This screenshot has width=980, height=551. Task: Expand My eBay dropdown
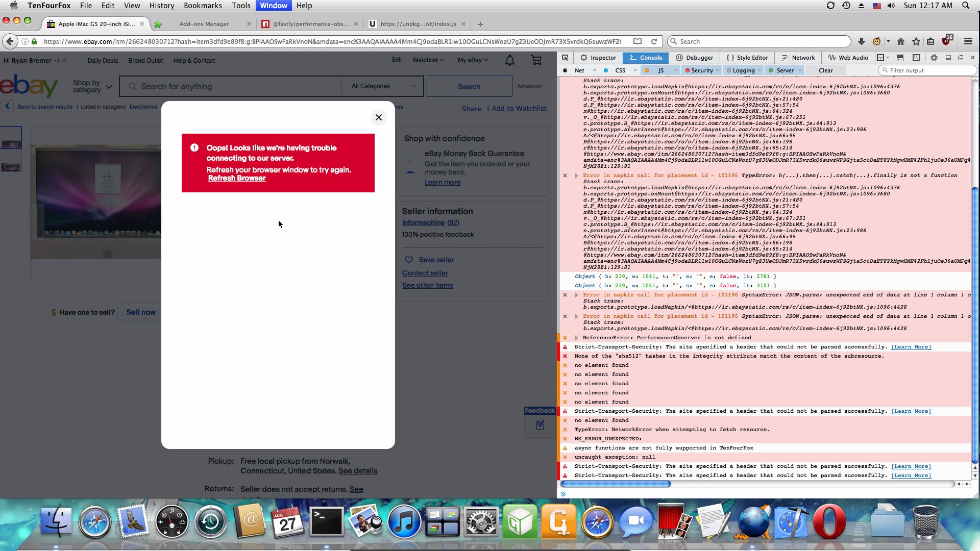point(473,60)
